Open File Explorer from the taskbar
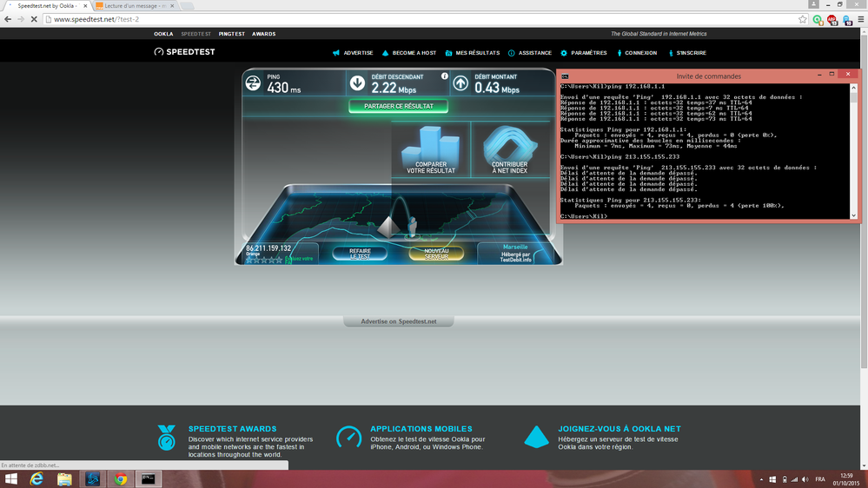 tap(64, 479)
